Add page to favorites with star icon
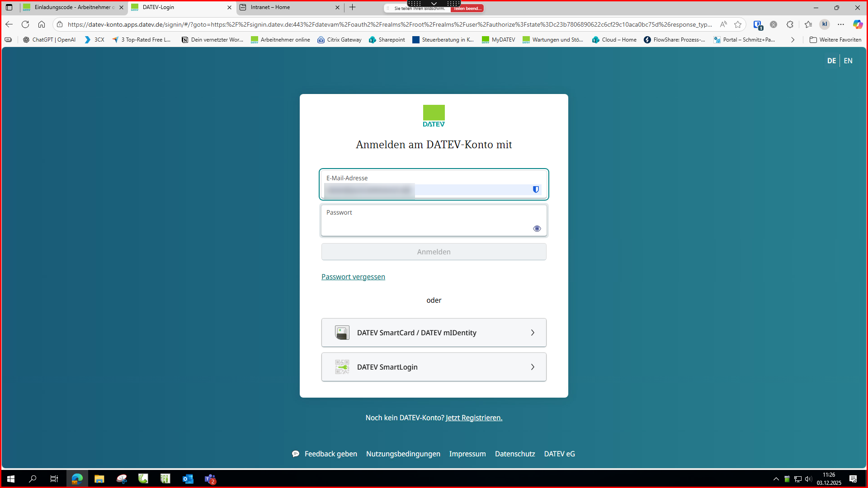The height and width of the screenshot is (488, 868). point(738,24)
